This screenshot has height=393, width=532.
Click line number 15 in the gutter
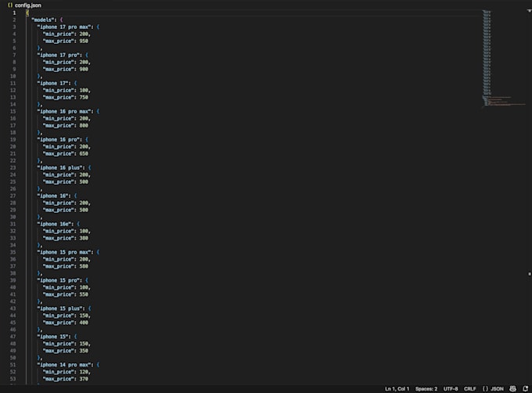pyautogui.click(x=13, y=111)
